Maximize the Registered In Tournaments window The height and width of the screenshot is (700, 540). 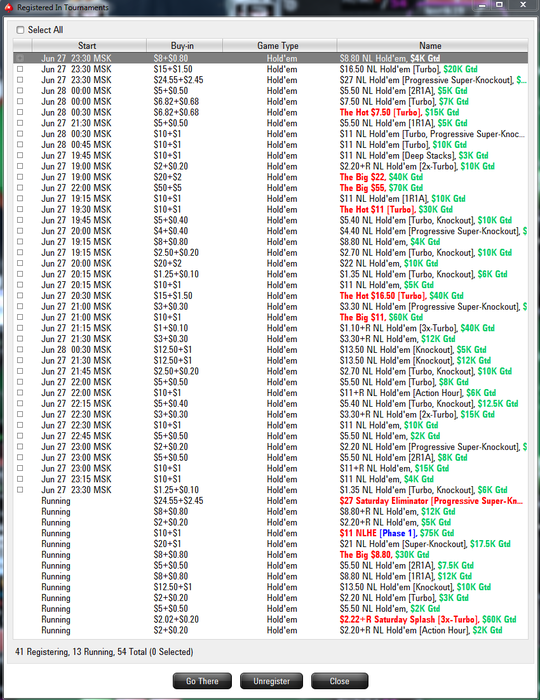pyautogui.click(x=499, y=5)
